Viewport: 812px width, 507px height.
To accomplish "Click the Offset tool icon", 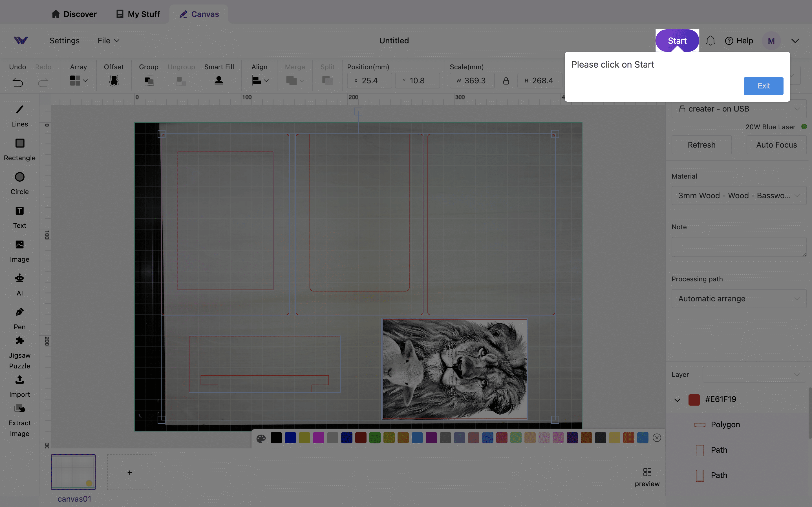I will pos(114,81).
